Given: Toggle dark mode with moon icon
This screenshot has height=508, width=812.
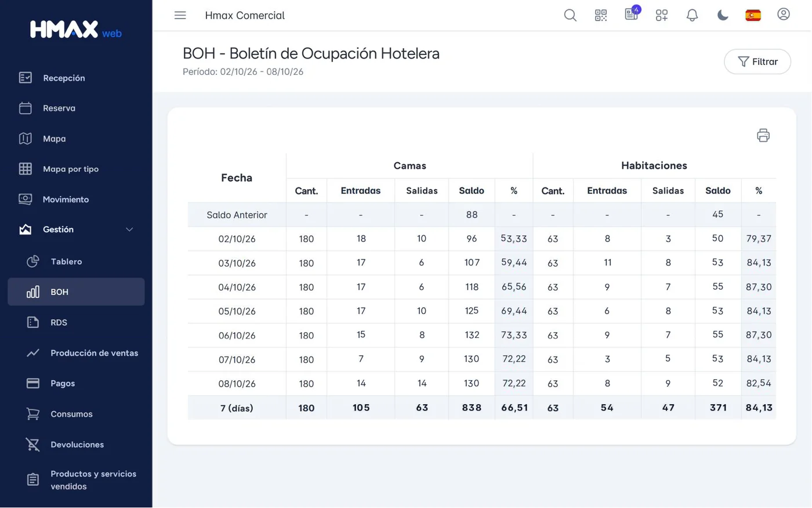Looking at the screenshot, I should click(723, 16).
